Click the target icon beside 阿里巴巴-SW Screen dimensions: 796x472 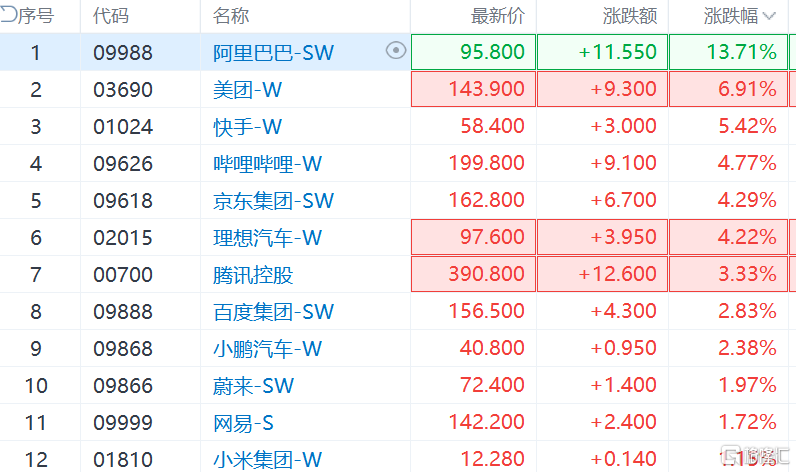pyautogui.click(x=396, y=51)
